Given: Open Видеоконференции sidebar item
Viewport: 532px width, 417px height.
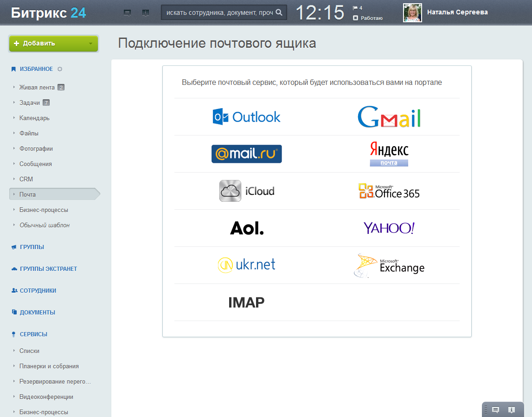Looking at the screenshot, I should (46, 397).
